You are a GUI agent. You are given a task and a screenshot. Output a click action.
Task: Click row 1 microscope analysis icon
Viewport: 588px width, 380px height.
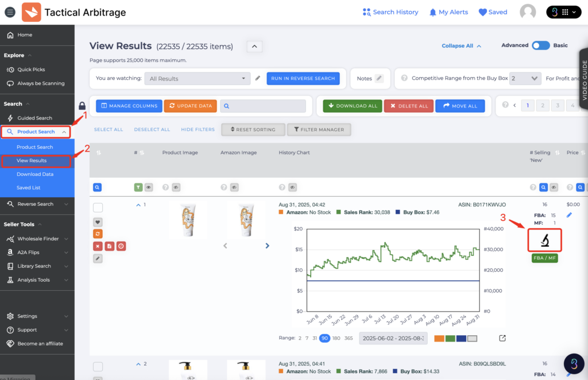[545, 240]
